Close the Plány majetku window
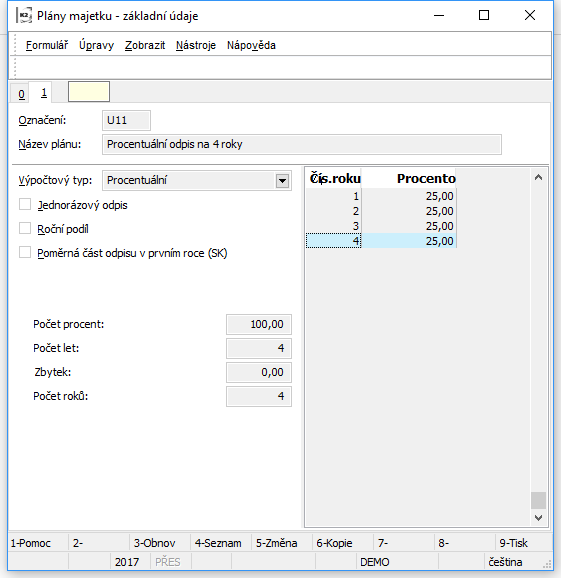This screenshot has width=561, height=578. 530,15
